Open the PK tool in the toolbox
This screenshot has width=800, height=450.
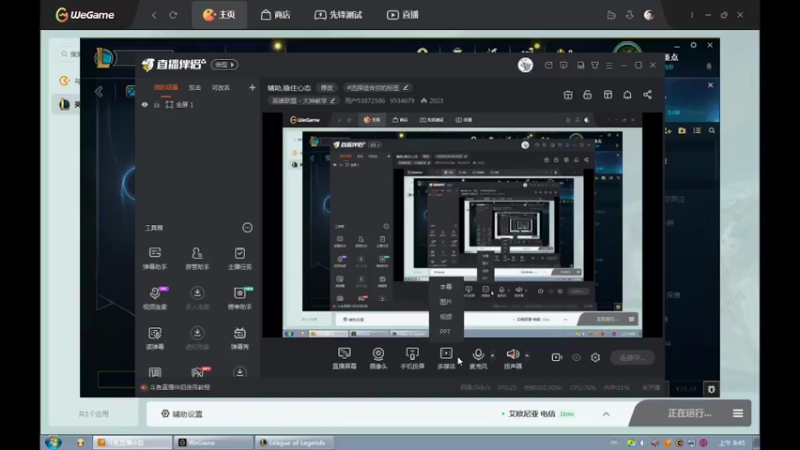tap(198, 372)
